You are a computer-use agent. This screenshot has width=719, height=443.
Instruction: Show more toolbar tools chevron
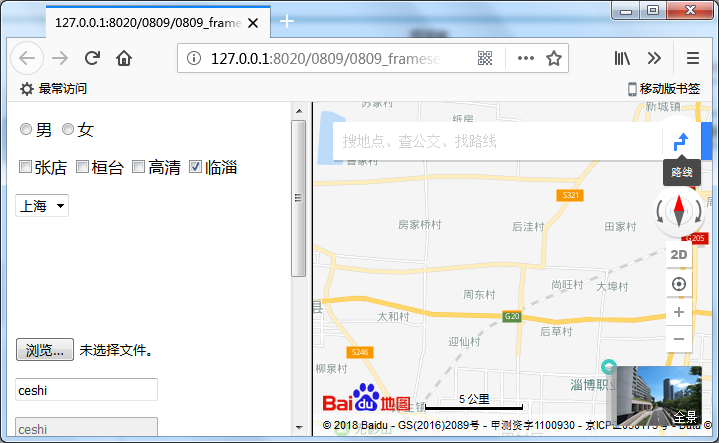(x=654, y=58)
